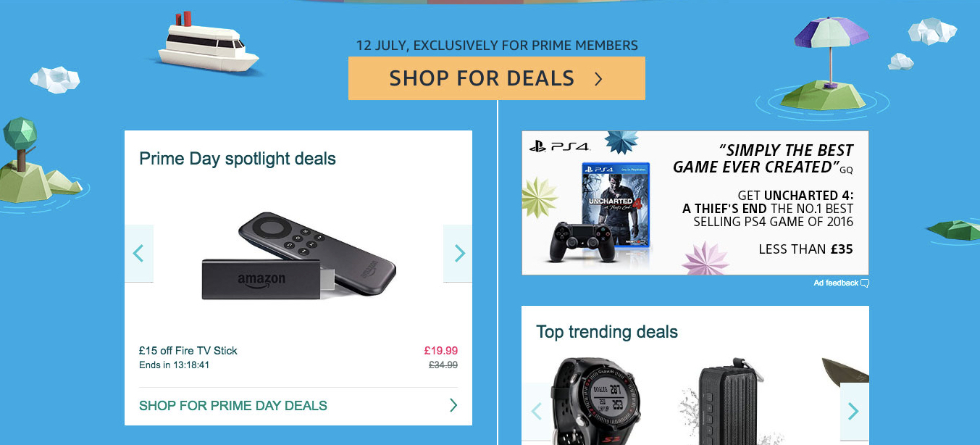
Task: Open Ad feedback speech bubble icon
Action: pos(865,283)
